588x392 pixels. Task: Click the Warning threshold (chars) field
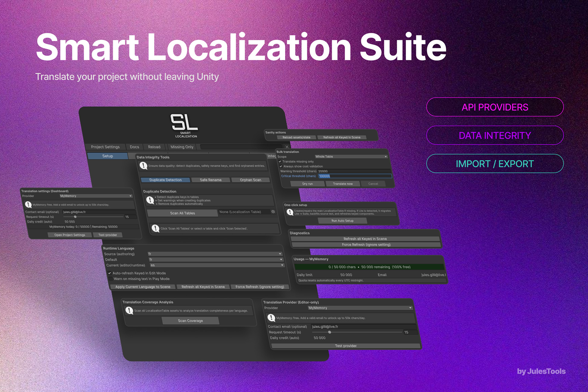click(x=354, y=171)
